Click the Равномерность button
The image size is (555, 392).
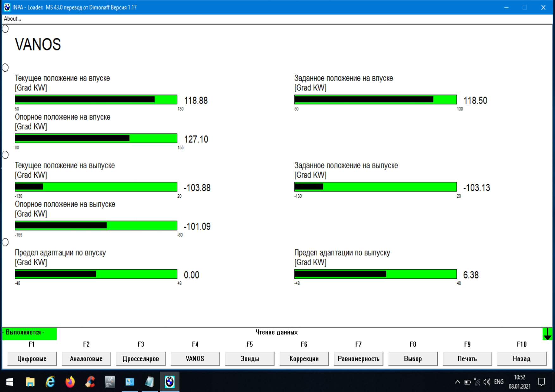(358, 359)
